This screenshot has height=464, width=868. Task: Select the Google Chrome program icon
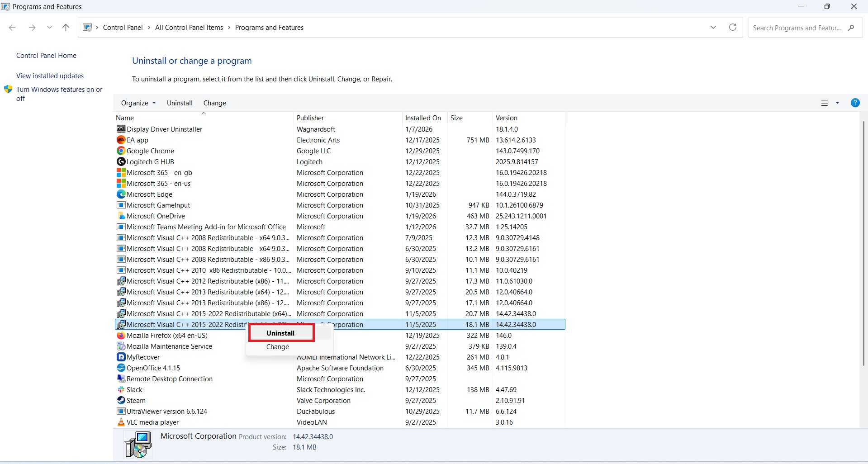[121, 151]
